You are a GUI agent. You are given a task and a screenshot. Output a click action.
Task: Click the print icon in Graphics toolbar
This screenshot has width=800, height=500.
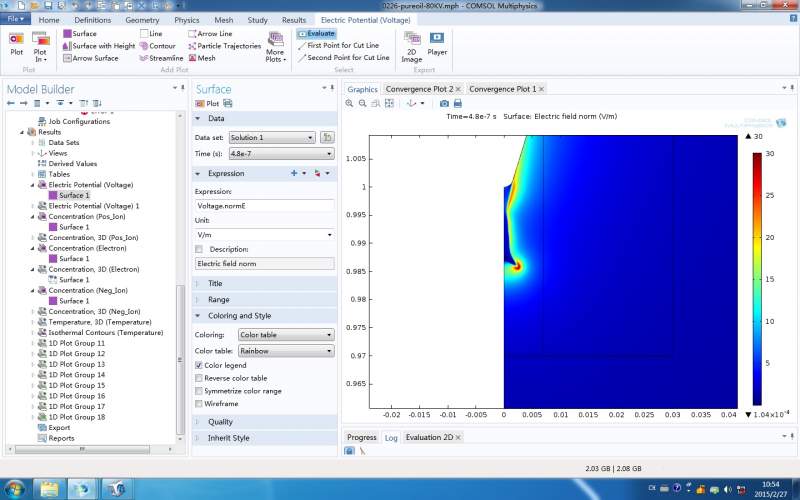(x=458, y=103)
